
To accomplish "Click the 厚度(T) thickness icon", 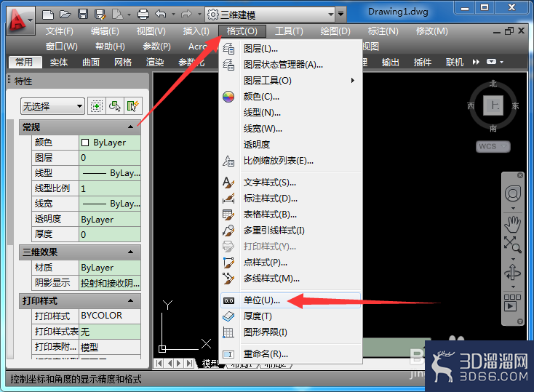I will 228,316.
